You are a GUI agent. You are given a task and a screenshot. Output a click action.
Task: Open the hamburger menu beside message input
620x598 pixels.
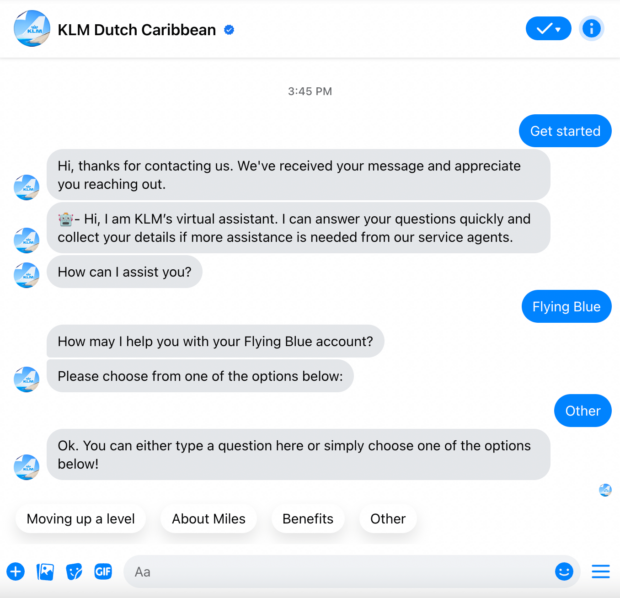[x=600, y=572]
